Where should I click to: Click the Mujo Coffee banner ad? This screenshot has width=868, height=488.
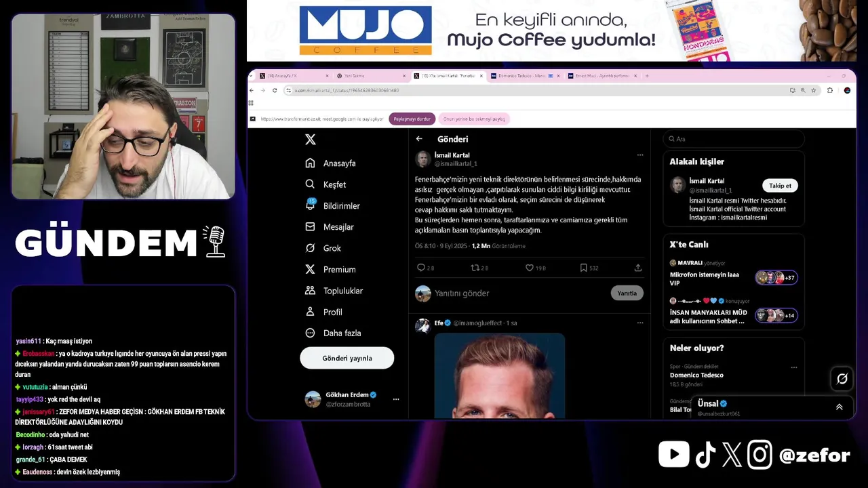(551, 31)
